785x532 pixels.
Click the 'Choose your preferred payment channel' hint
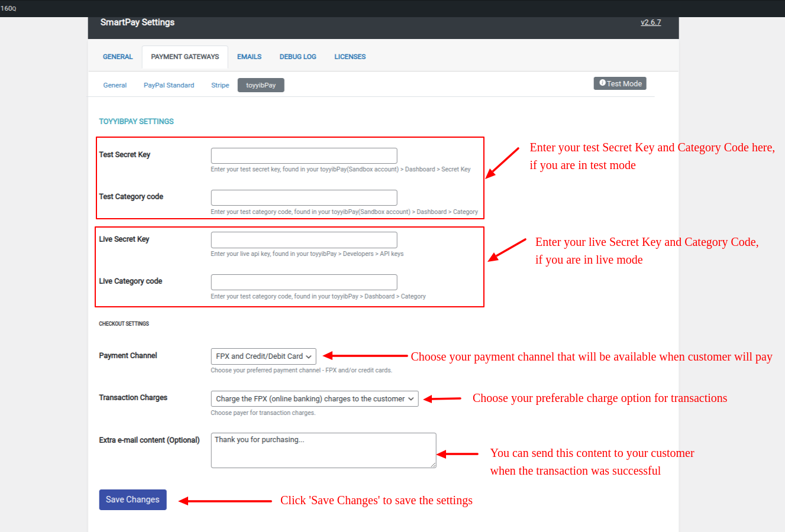[301, 370]
